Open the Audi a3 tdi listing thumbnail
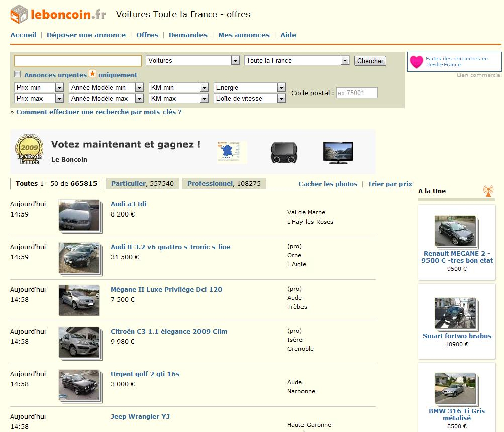This screenshot has height=432, width=504. (79, 215)
